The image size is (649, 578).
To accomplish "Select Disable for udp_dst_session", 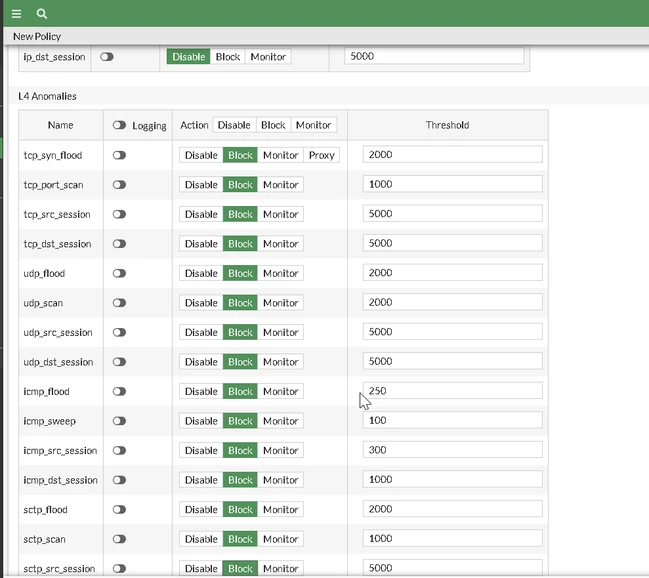I will [x=201, y=362].
